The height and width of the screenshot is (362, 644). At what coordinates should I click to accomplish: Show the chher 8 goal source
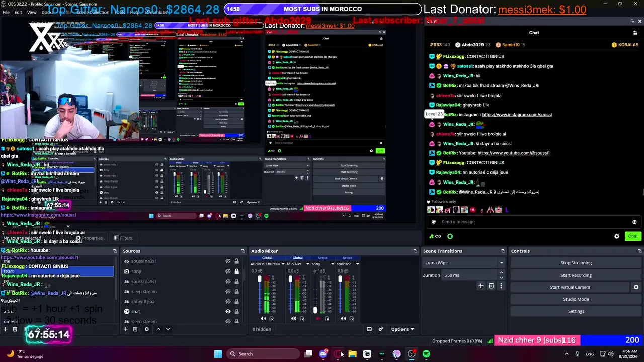pos(228,302)
